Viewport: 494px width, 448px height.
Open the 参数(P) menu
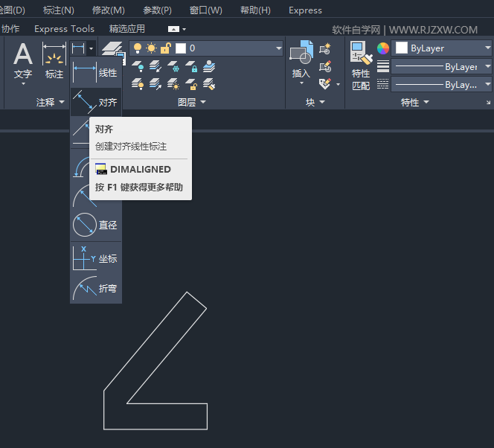pos(157,10)
